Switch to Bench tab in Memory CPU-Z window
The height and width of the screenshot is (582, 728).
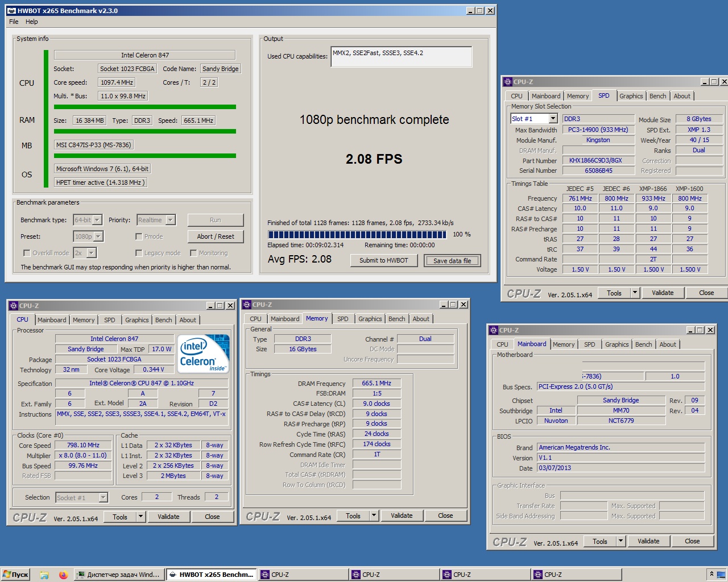point(397,319)
